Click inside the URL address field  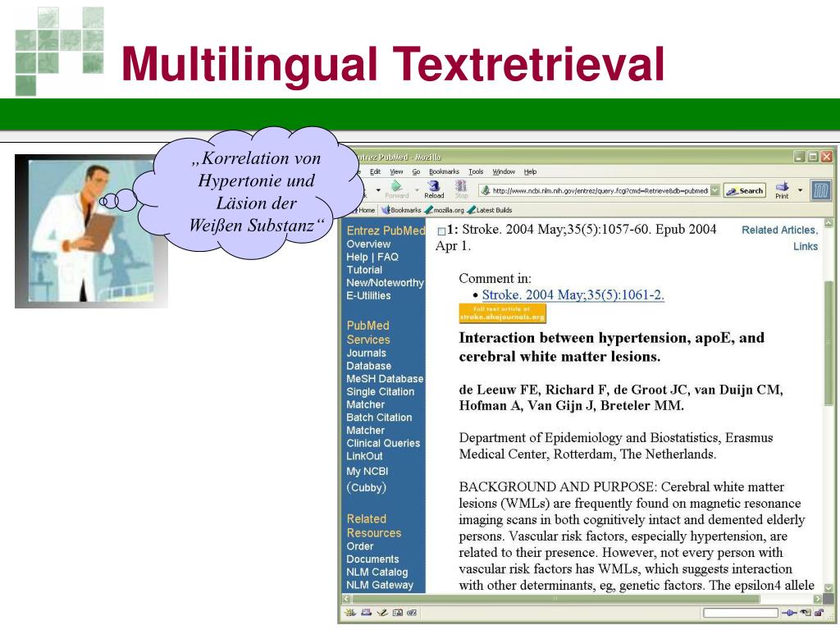(600, 190)
